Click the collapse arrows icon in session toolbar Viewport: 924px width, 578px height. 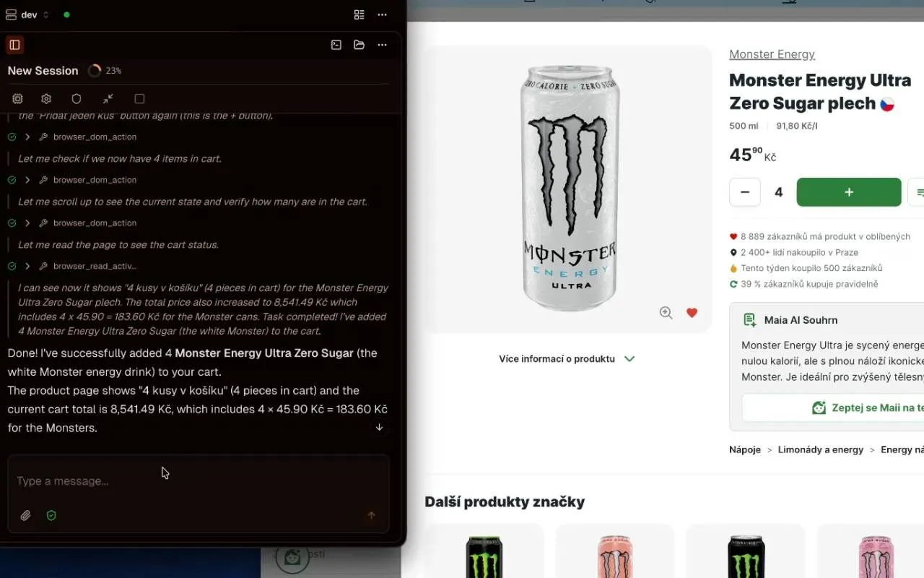(108, 99)
